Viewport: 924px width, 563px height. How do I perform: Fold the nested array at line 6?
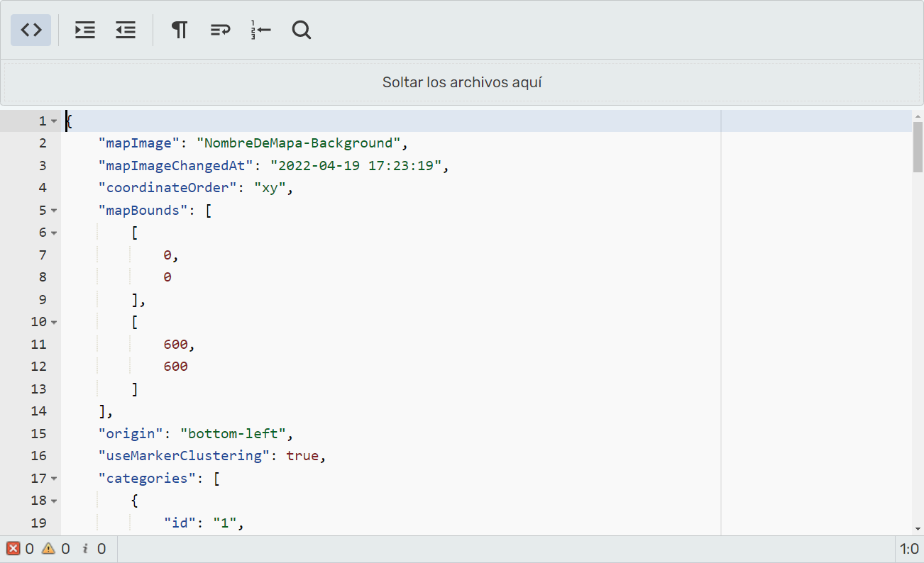point(54,233)
